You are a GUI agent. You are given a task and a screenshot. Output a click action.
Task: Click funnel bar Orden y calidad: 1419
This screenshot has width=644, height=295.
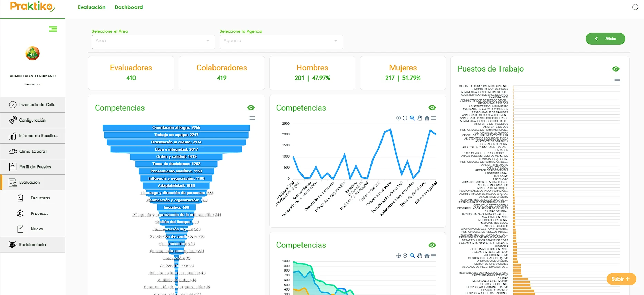(x=176, y=157)
